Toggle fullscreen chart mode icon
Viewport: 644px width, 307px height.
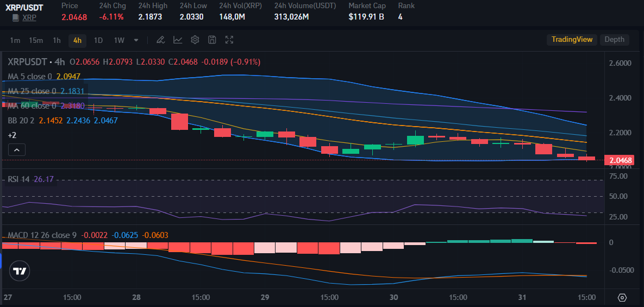[229, 40]
